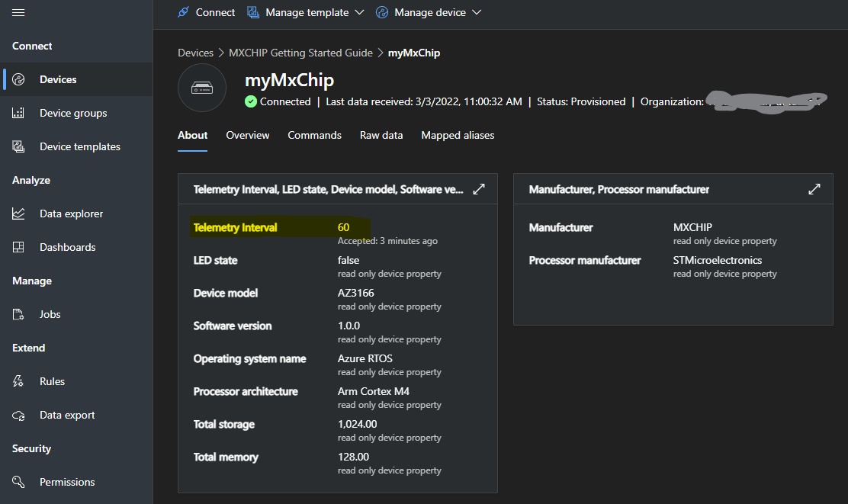Click the green Connected status checkmark
Screen dimensions: 848x504
coord(250,101)
